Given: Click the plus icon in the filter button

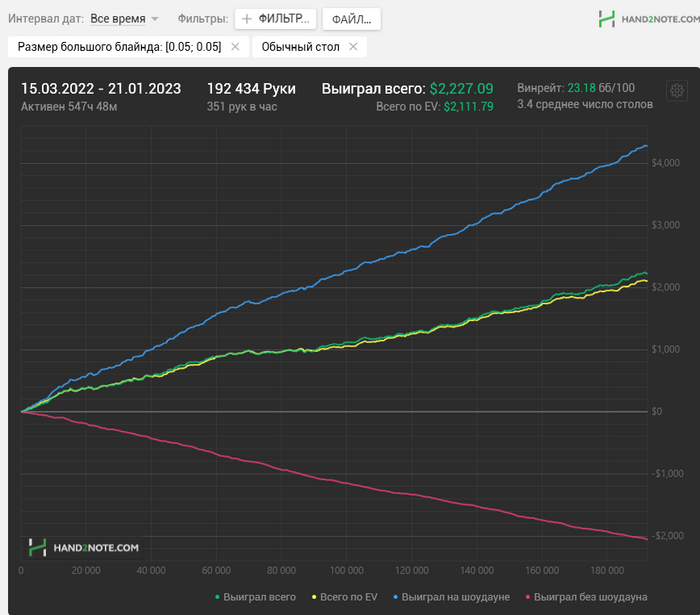Looking at the screenshot, I should coord(246,19).
